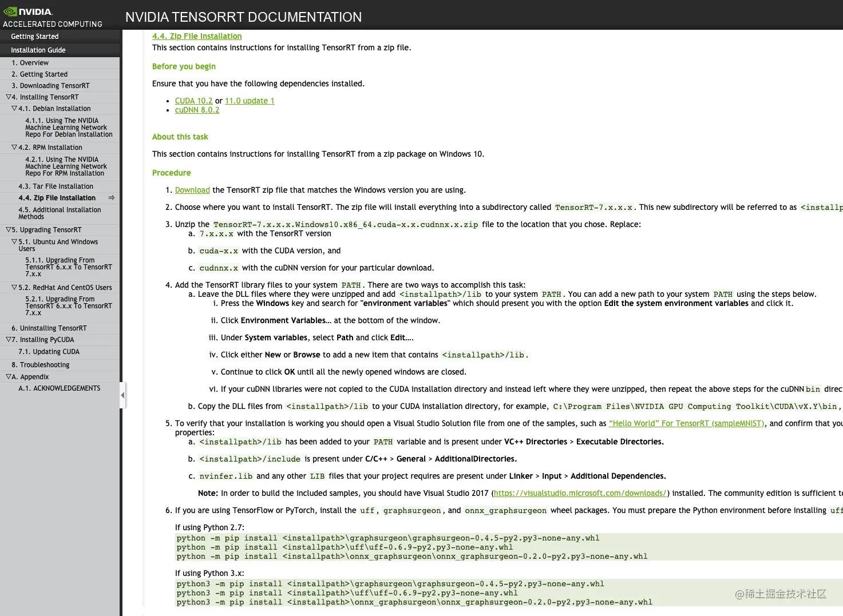Open 7.1. Updating CUDA
The width and height of the screenshot is (843, 616).
[49, 352]
